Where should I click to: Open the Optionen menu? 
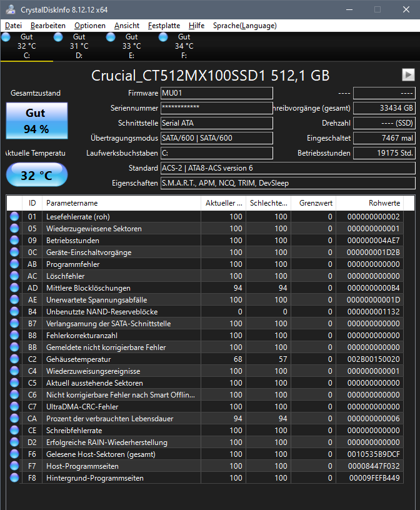click(x=90, y=26)
